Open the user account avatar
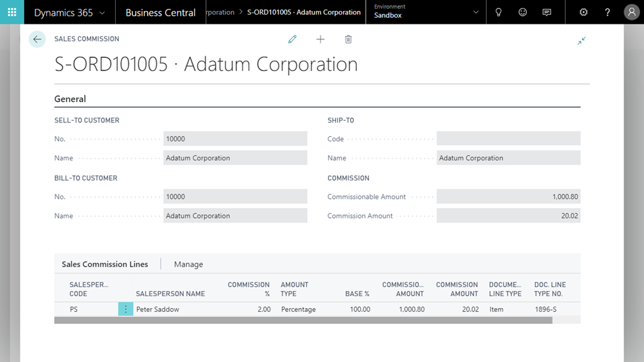This screenshot has width=644, height=362. [631, 13]
